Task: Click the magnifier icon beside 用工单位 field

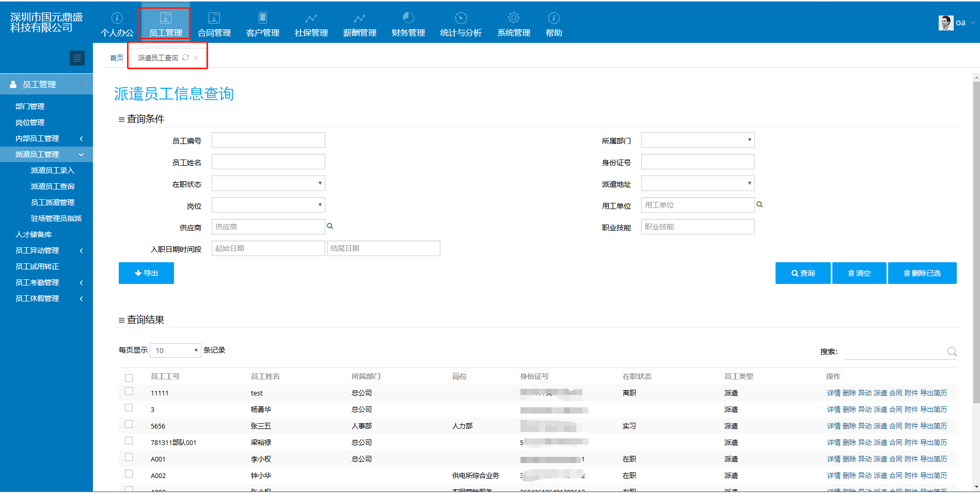Action: [x=760, y=204]
